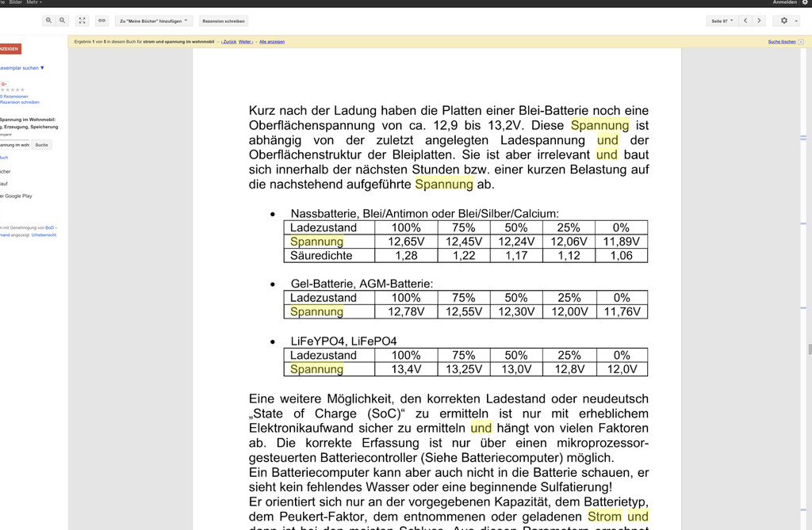Click the Alle anzeigen link
Screen dimensions: 812x530
272,42
